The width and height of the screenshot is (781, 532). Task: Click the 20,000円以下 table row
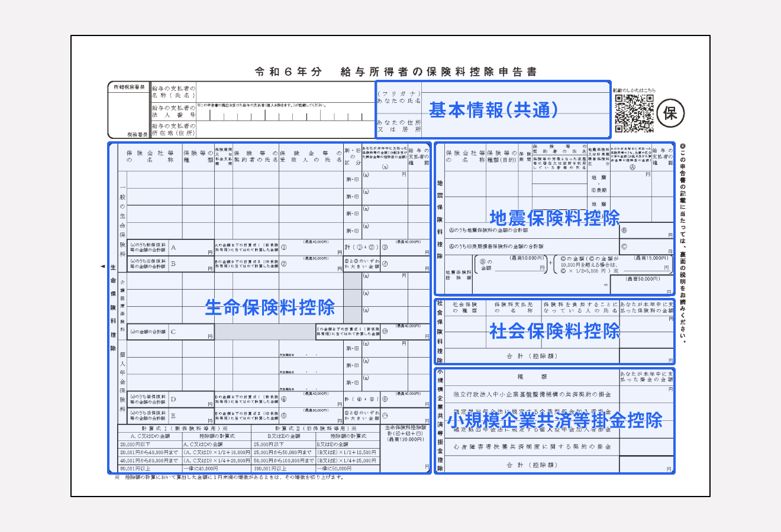(x=185, y=444)
